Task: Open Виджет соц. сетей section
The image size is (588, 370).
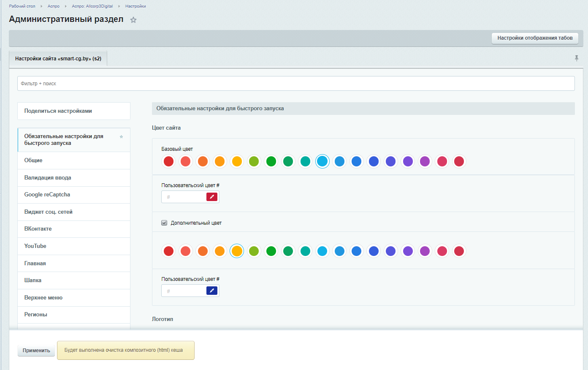Action: 74,212
